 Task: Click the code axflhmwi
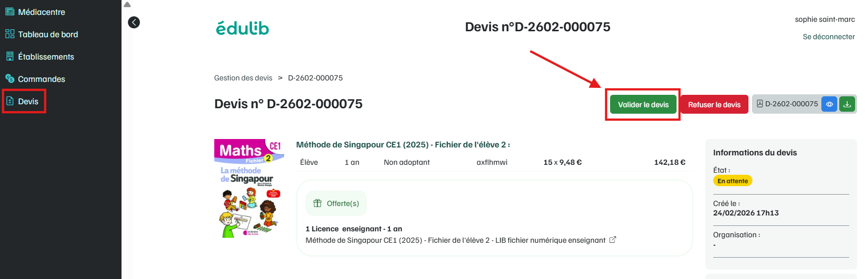pos(492,162)
